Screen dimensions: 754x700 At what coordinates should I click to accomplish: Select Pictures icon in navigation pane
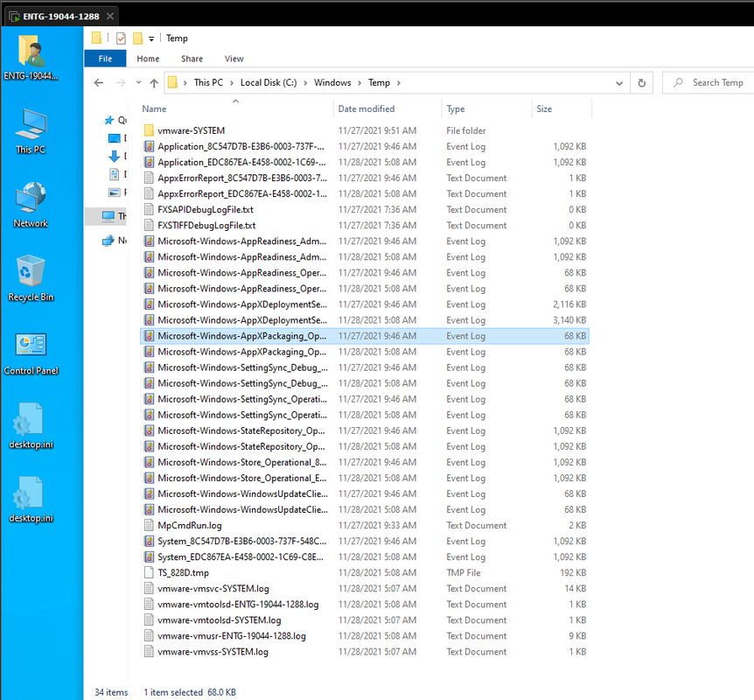coord(114,192)
